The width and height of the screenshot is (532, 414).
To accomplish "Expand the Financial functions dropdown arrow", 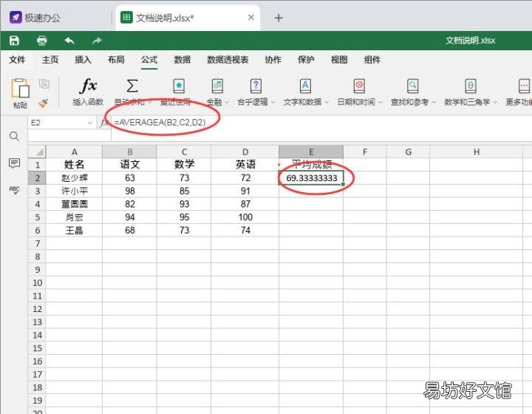I will tap(227, 102).
